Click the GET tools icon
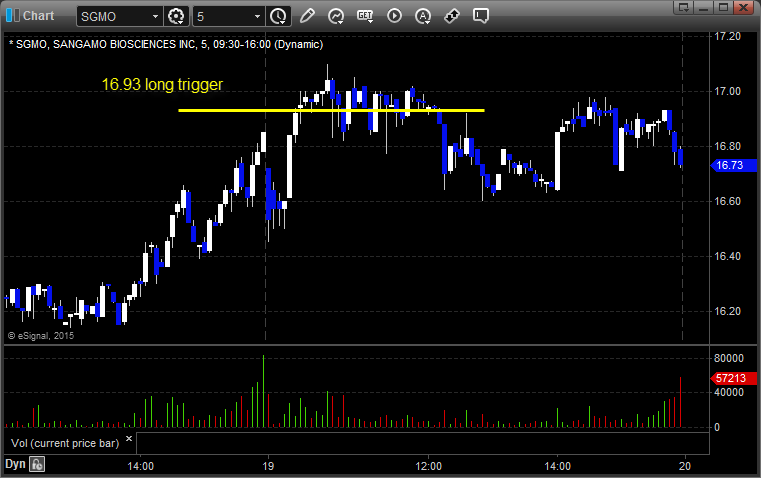The image size is (761, 478). (365, 16)
